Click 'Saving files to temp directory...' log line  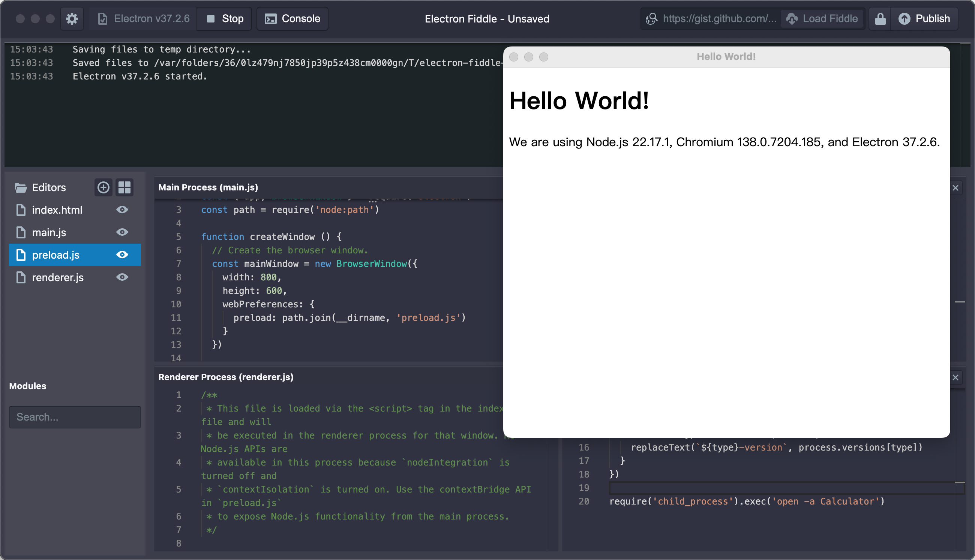(x=162, y=49)
